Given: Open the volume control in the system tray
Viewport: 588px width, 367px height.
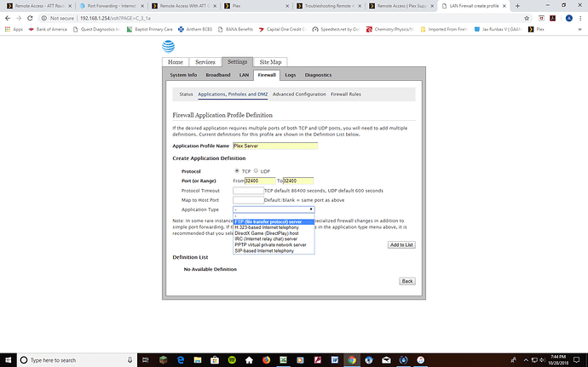Looking at the screenshot, I should (542, 360).
